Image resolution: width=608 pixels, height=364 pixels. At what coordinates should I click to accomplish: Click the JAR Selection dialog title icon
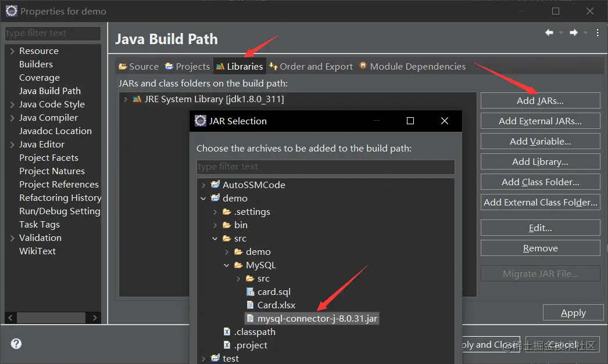pos(201,121)
